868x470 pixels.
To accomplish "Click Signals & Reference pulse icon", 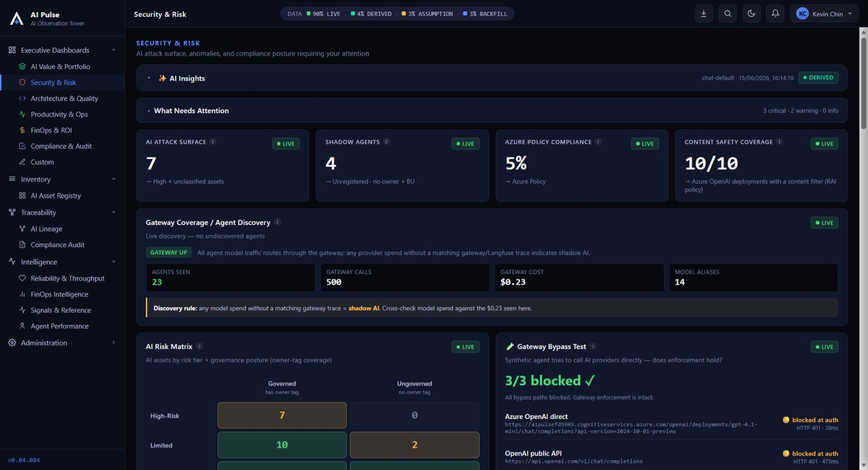I will (22, 310).
